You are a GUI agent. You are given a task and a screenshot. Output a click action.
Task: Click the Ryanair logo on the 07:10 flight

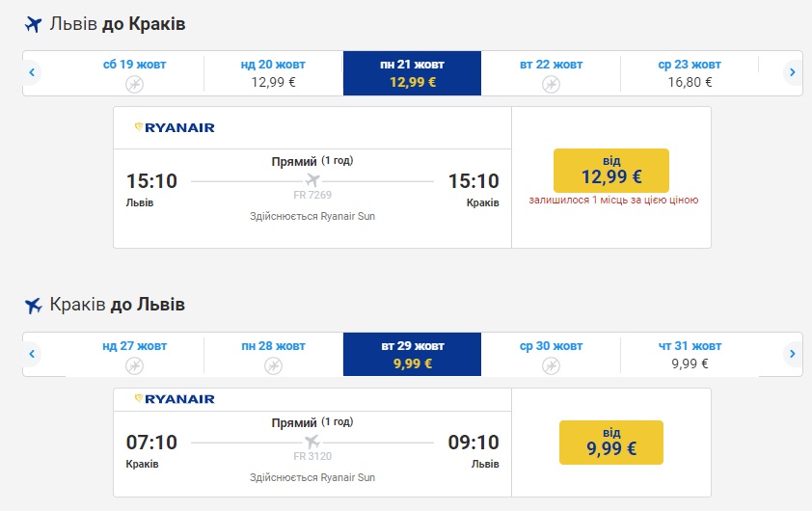coord(175,399)
